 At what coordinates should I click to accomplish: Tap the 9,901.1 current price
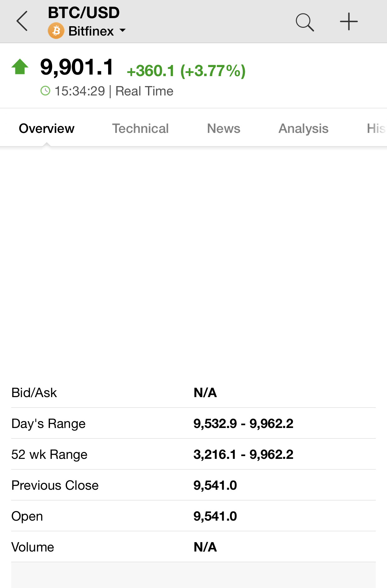77,67
